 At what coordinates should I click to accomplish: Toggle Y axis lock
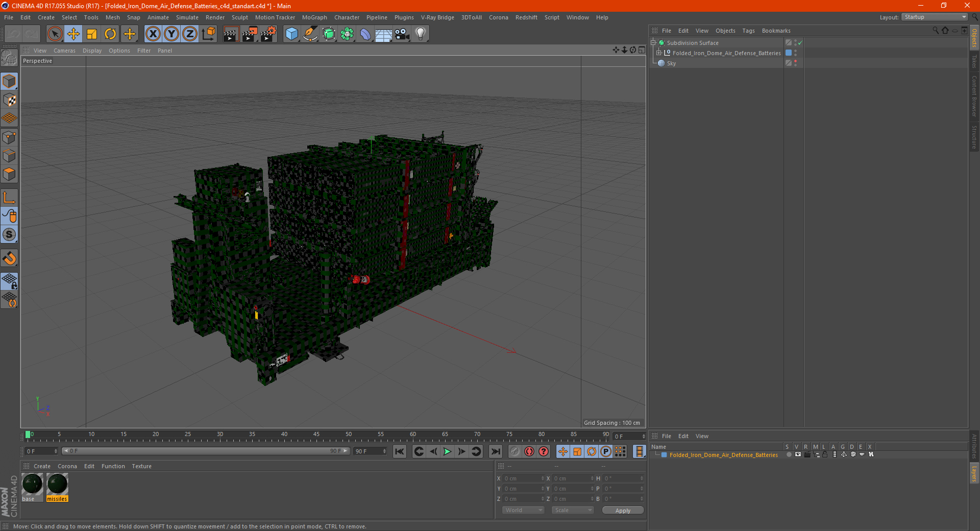(x=171, y=34)
